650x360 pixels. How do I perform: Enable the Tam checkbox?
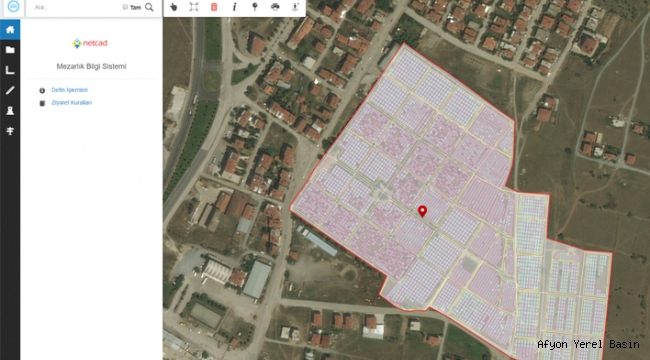tap(125, 7)
